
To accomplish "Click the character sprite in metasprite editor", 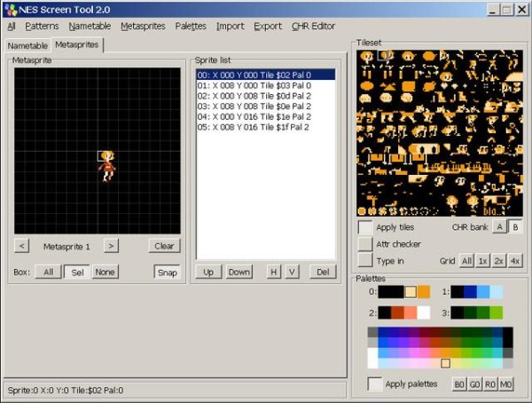I will pos(107,167).
